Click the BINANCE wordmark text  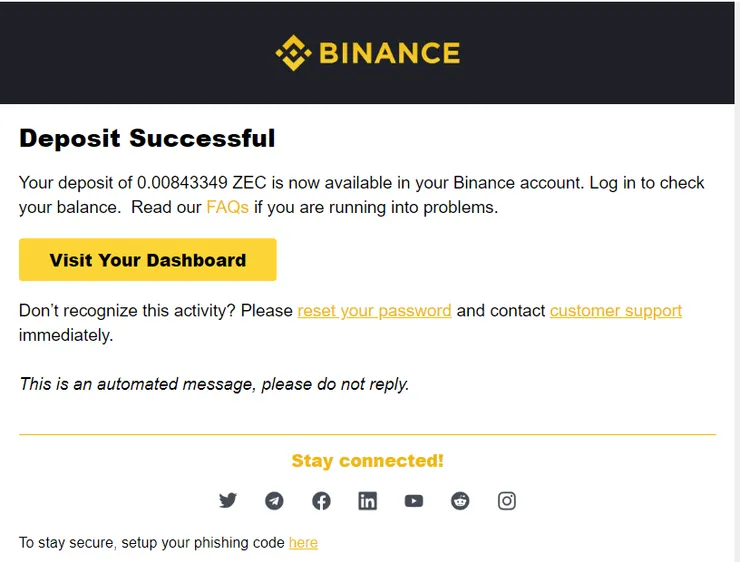coord(389,53)
